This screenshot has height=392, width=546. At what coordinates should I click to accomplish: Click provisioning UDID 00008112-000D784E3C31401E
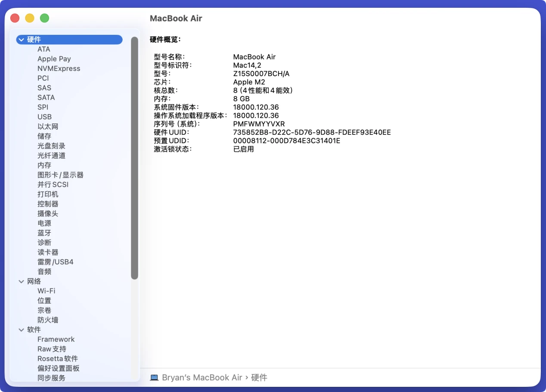tap(287, 141)
